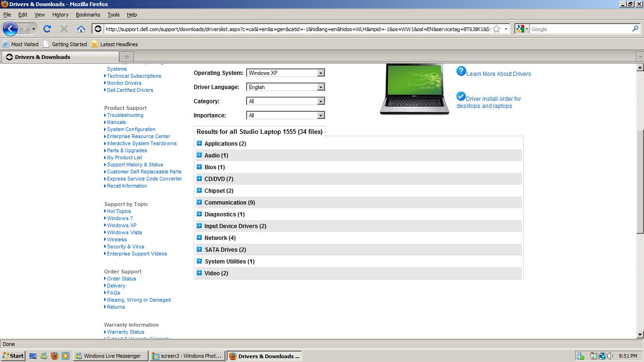Select the Drivers & Downloads tab
Viewport: 644px width, 362px height.
(x=60, y=57)
